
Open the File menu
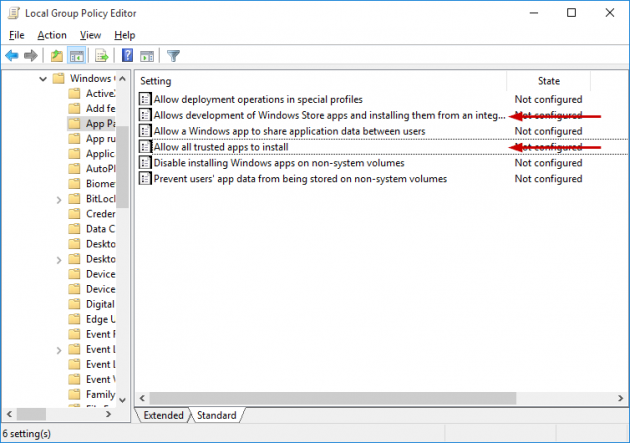16,35
